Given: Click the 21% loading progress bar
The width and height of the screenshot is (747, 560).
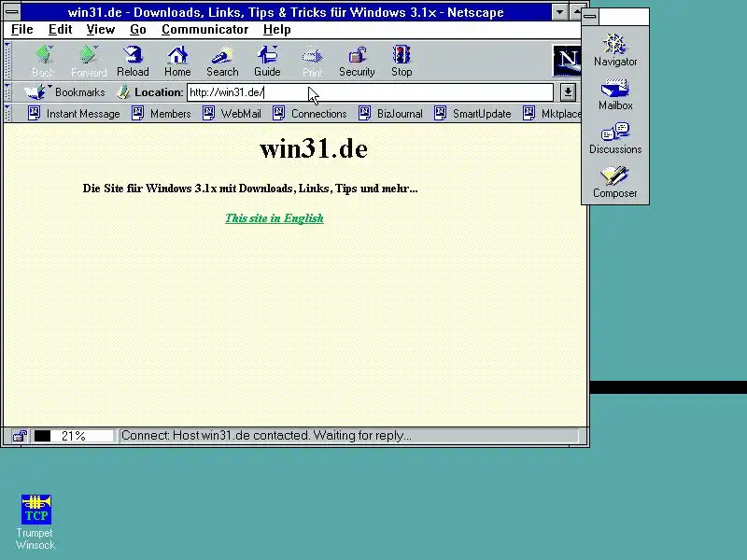Looking at the screenshot, I should [74, 436].
